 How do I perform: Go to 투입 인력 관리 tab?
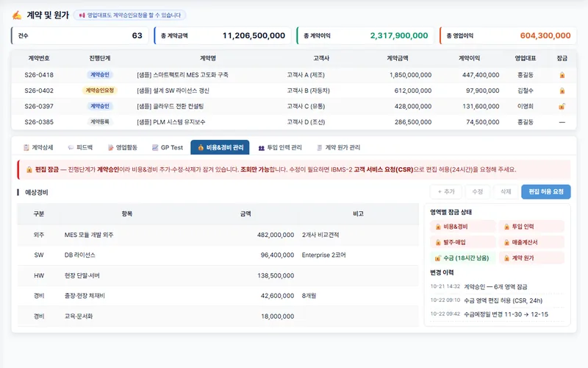click(280, 148)
